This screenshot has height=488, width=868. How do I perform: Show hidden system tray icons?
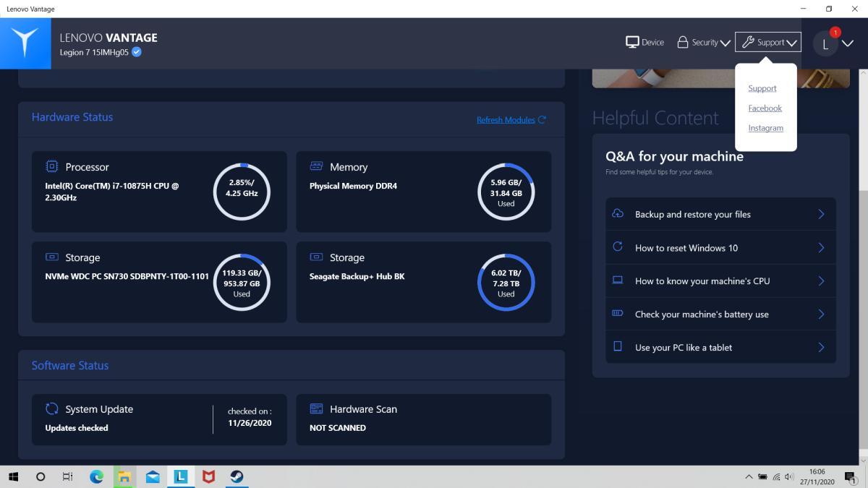pos(749,477)
